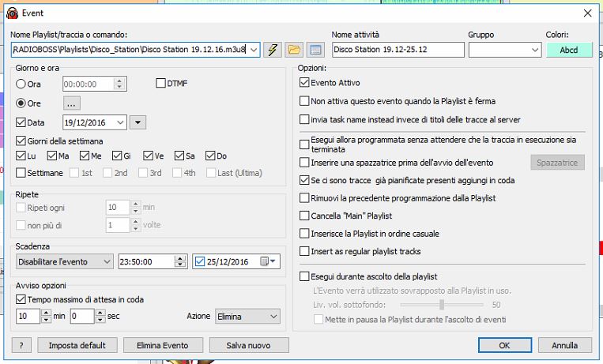Viewport: 603px width, 364px height.
Task: Increase the expiry time spinner 23:50:00
Action: click(180, 258)
